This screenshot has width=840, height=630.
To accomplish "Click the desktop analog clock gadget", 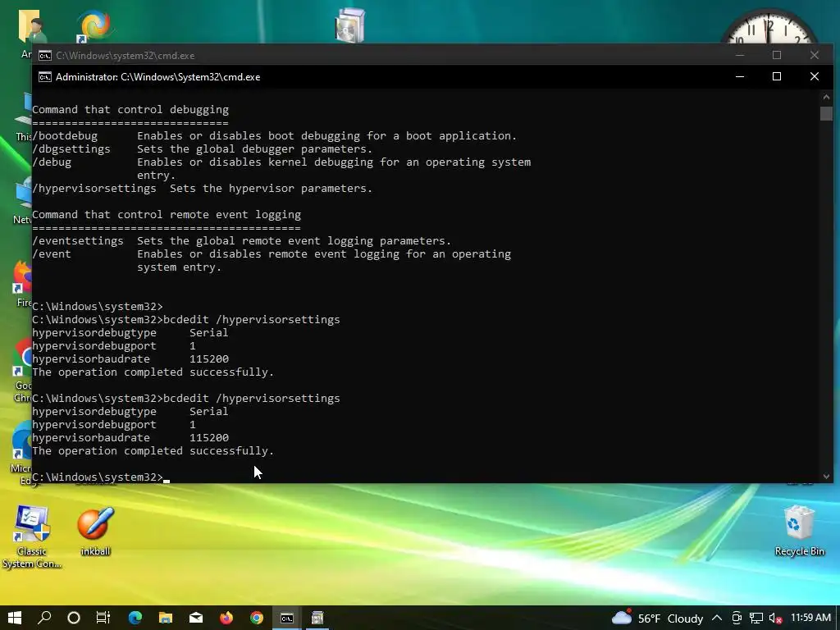I will [x=769, y=27].
